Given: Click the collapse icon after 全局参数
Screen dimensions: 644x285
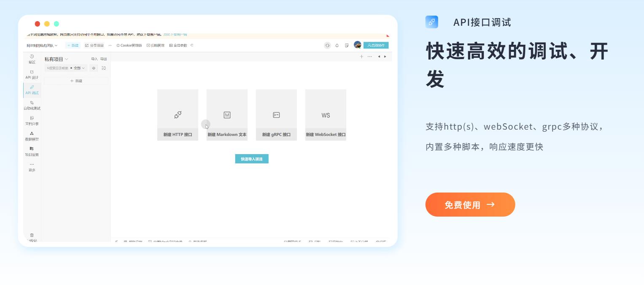Looking at the screenshot, I should click(x=192, y=45).
